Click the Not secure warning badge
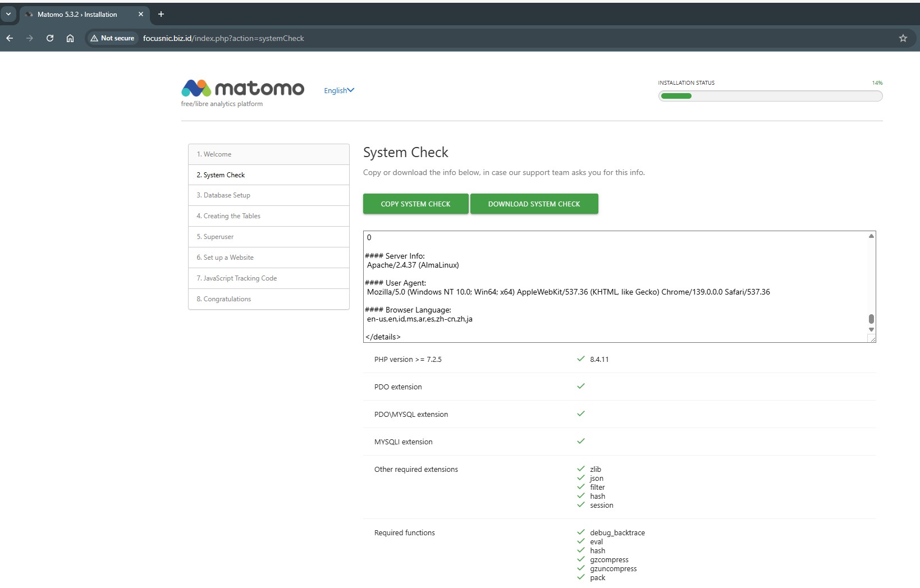Viewport: 920px width, 588px height. tap(112, 38)
